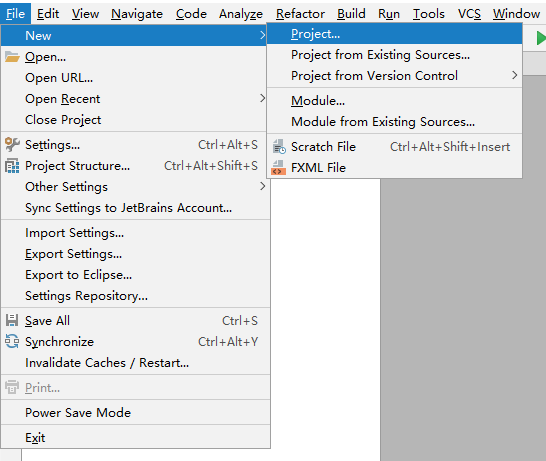The image size is (546, 461).
Task: Expand the New submenu arrow
Action: point(262,35)
